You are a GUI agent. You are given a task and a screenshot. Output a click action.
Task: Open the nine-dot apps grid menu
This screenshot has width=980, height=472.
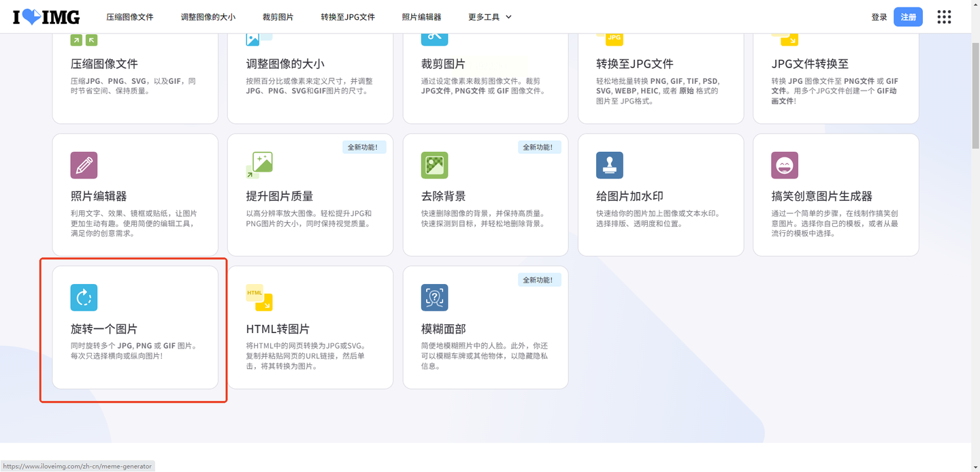944,17
